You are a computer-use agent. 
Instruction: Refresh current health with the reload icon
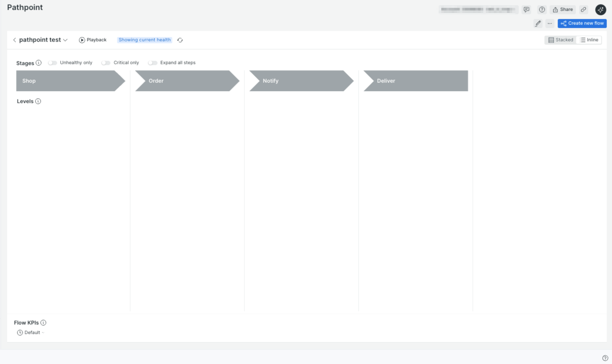[x=180, y=40]
